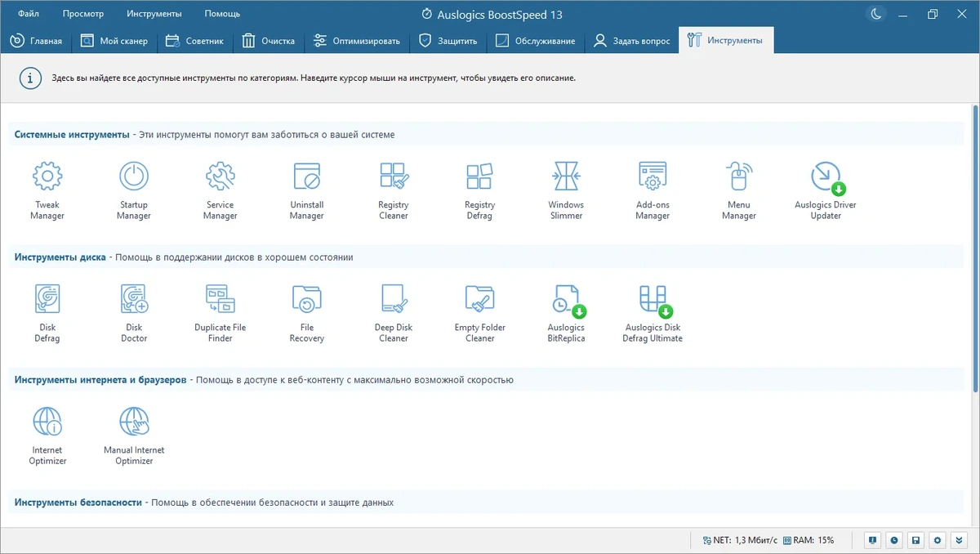The width and height of the screenshot is (980, 554).
Task: Switch to Советник tab
Action: (196, 41)
